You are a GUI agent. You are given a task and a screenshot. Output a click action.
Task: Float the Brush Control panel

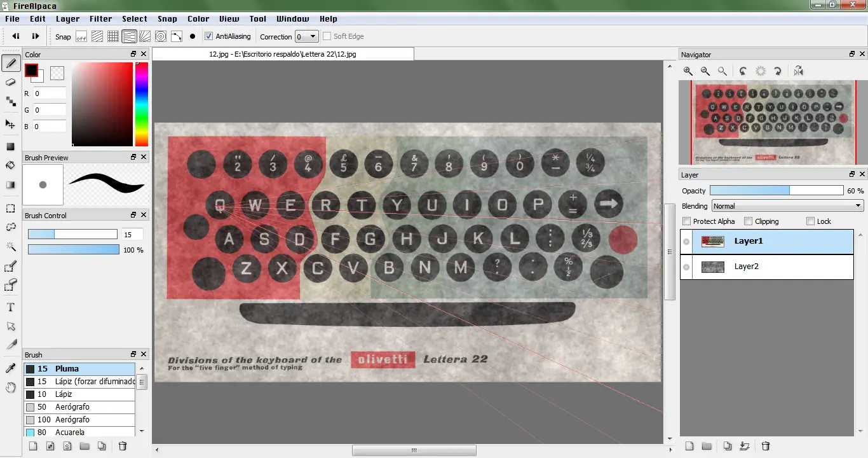(133, 215)
